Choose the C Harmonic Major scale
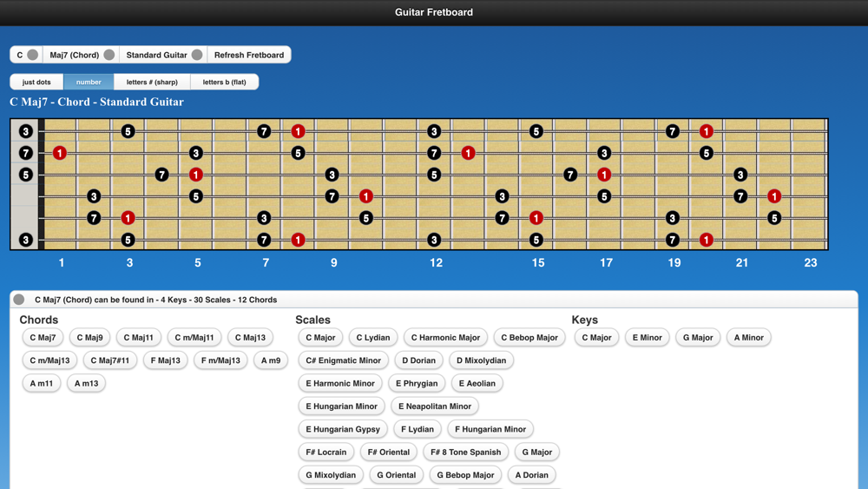Viewport: 868px width, 489px height. pos(445,337)
